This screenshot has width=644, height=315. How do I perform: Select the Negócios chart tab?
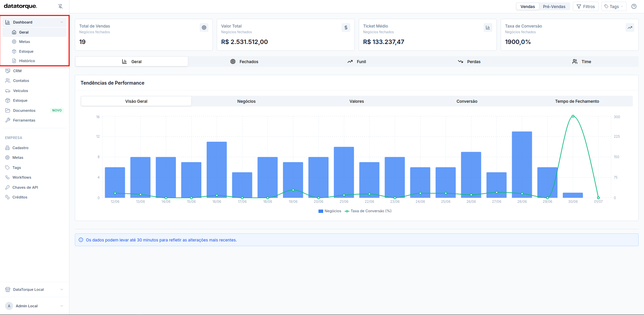pos(246,101)
